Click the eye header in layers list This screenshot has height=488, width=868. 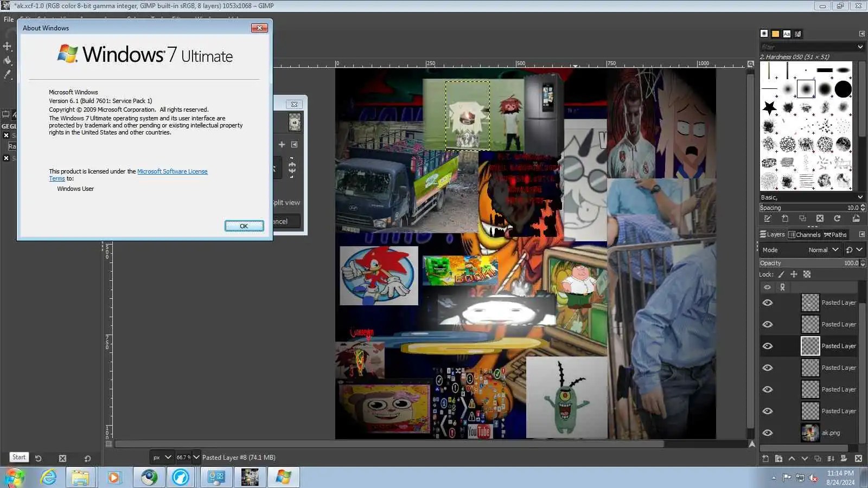(x=767, y=287)
